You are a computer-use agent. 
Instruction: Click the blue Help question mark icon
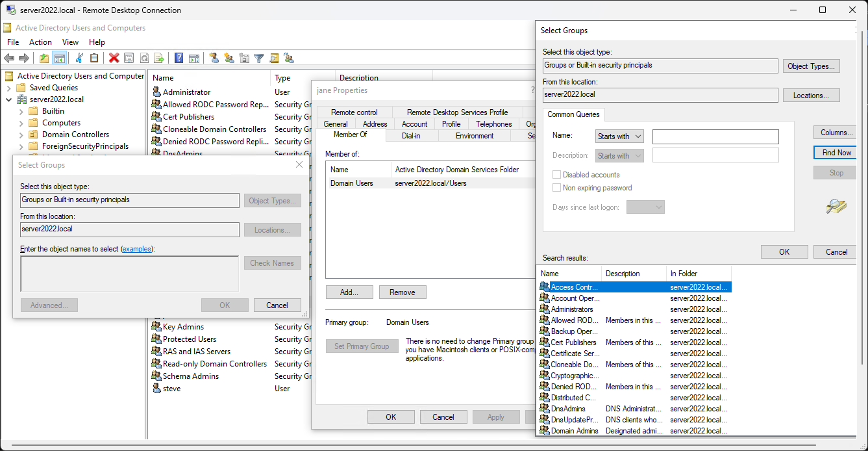[179, 58]
